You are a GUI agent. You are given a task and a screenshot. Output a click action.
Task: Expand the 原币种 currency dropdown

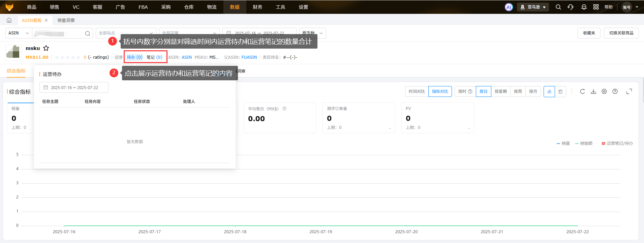tap(312, 33)
